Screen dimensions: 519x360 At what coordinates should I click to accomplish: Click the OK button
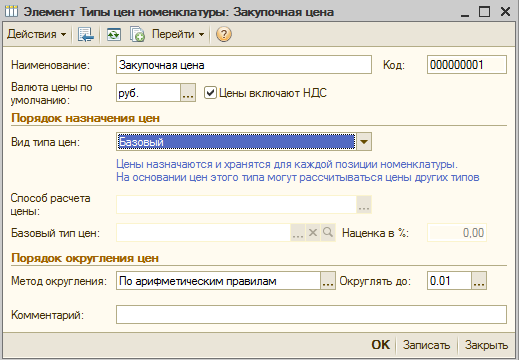click(x=381, y=345)
